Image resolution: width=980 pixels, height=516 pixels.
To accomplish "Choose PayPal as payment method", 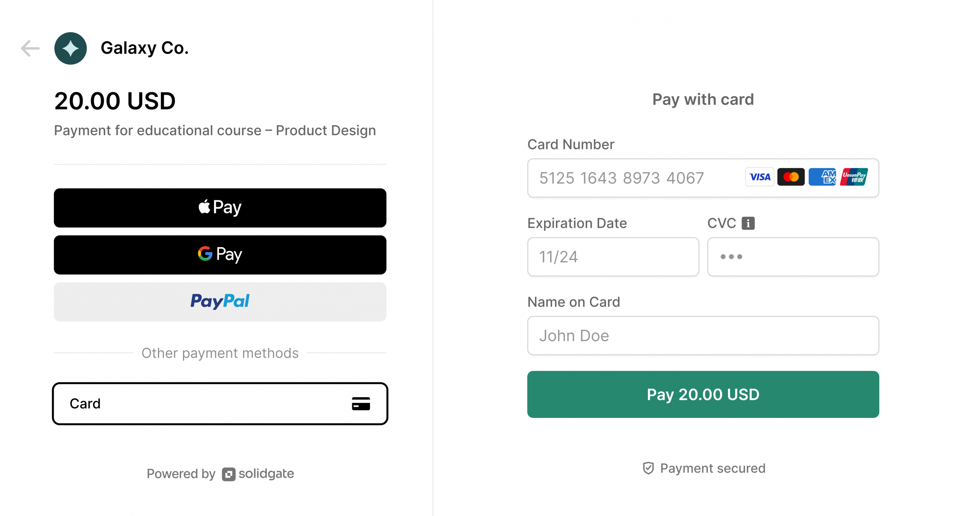I will [220, 301].
